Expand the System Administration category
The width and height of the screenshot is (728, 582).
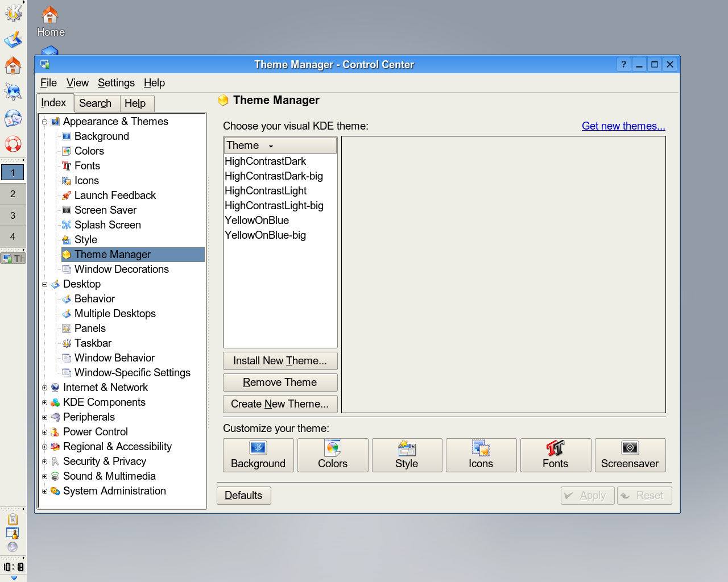click(44, 491)
